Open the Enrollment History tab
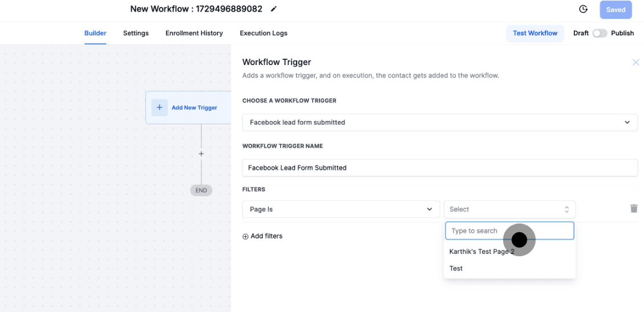The width and height of the screenshot is (644, 312). click(x=194, y=33)
